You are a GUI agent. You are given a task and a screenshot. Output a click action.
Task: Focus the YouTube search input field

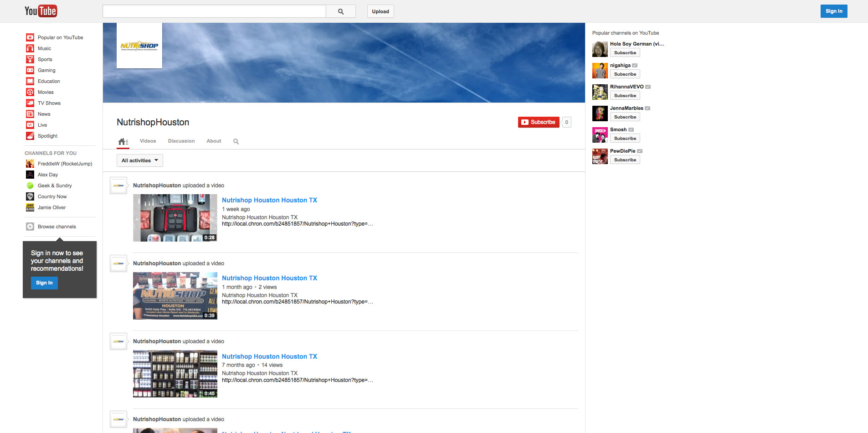coord(214,11)
